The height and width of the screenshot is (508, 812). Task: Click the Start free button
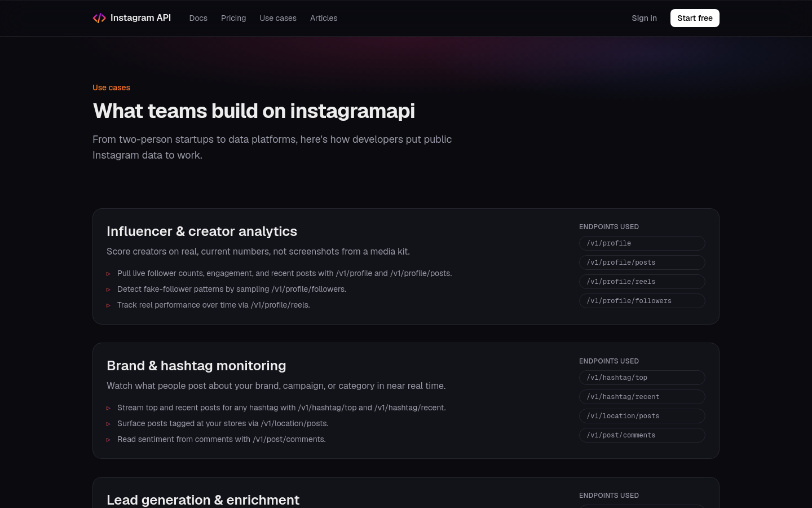[x=695, y=18]
